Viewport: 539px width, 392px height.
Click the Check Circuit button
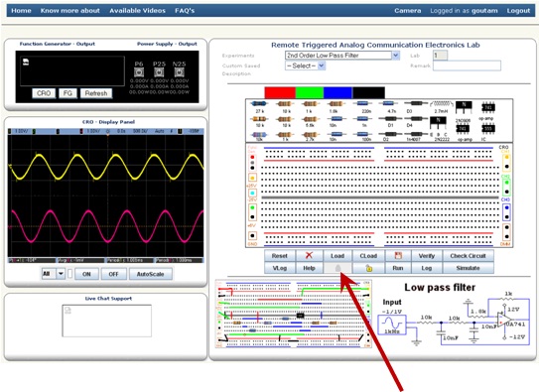pyautogui.click(x=468, y=256)
